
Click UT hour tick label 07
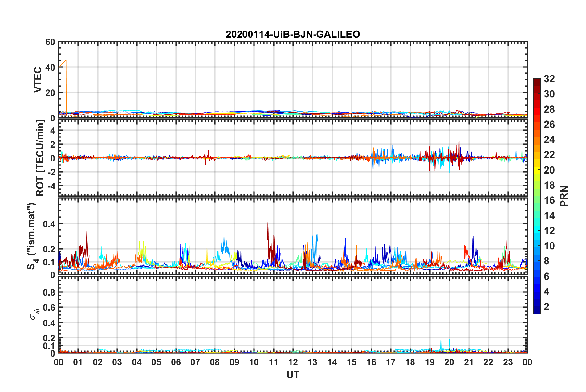point(195,362)
